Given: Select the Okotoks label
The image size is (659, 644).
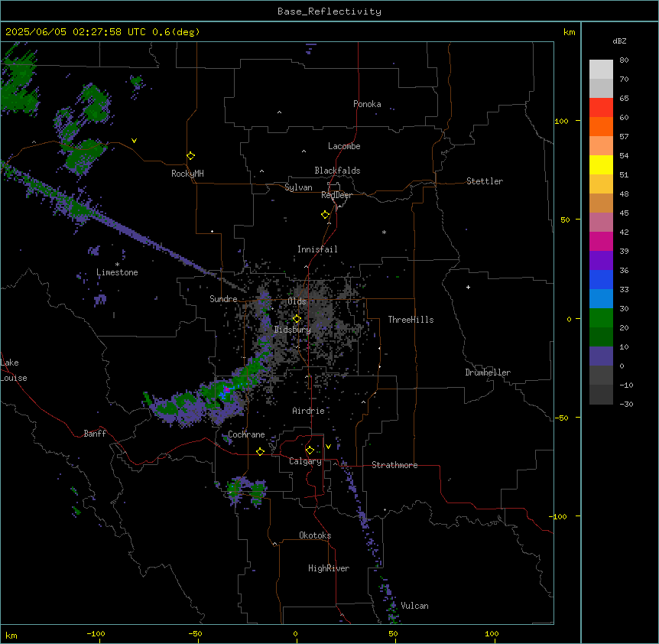Looking at the screenshot, I should (x=315, y=535).
